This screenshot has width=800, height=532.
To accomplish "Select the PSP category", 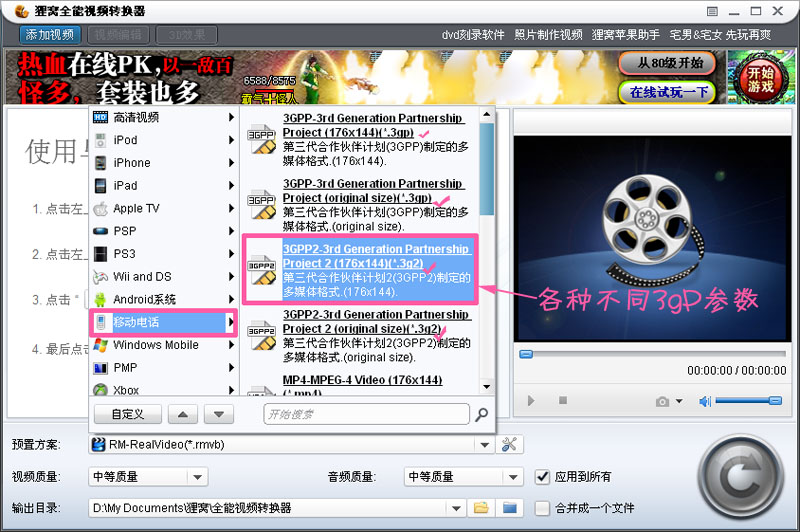I will click(x=163, y=231).
